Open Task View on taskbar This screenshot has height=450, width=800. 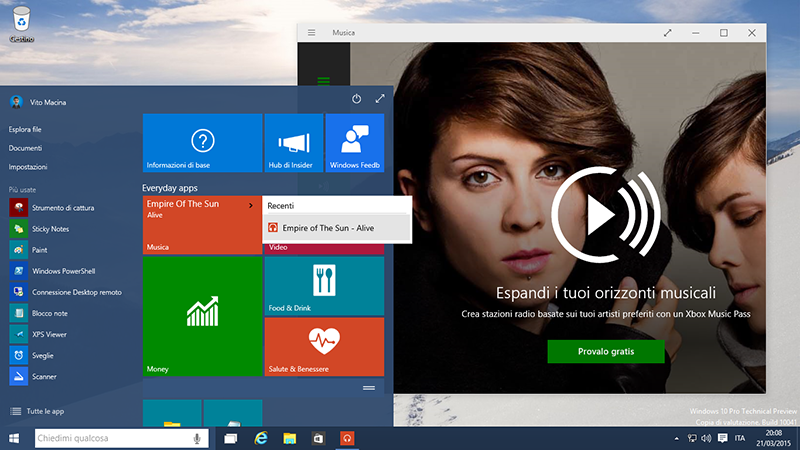tap(231, 438)
